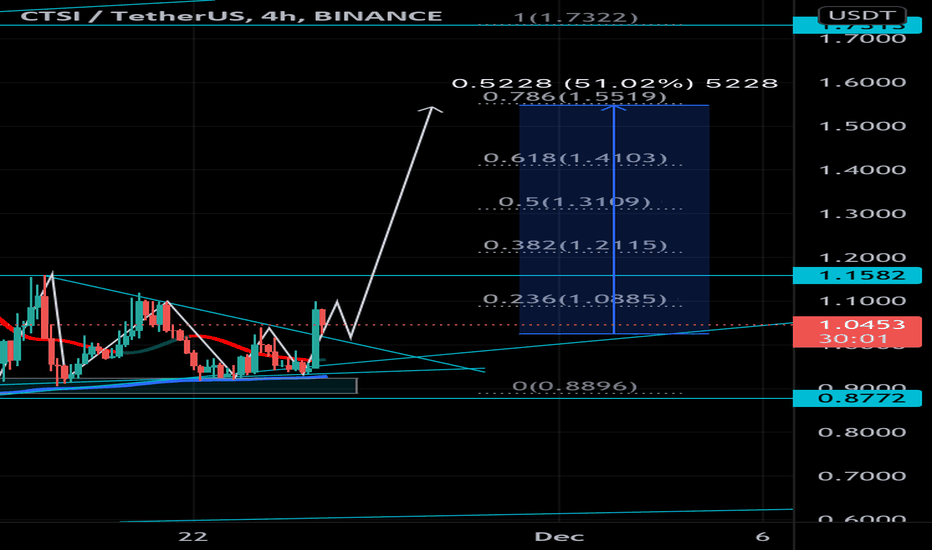The width and height of the screenshot is (932, 550).
Task: Click the 1.5000 price axis value
Action: (862, 126)
